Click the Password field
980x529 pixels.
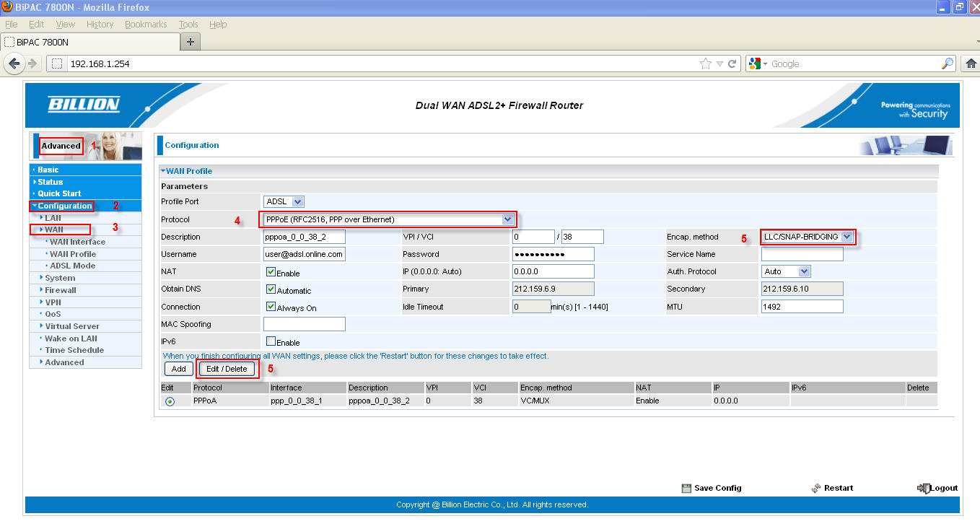(554, 254)
